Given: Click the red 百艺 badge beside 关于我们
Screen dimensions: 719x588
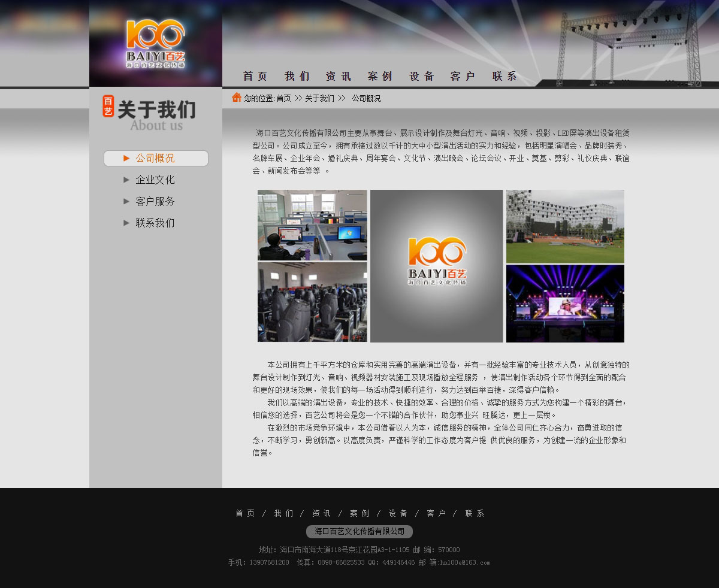Looking at the screenshot, I should 108,107.
